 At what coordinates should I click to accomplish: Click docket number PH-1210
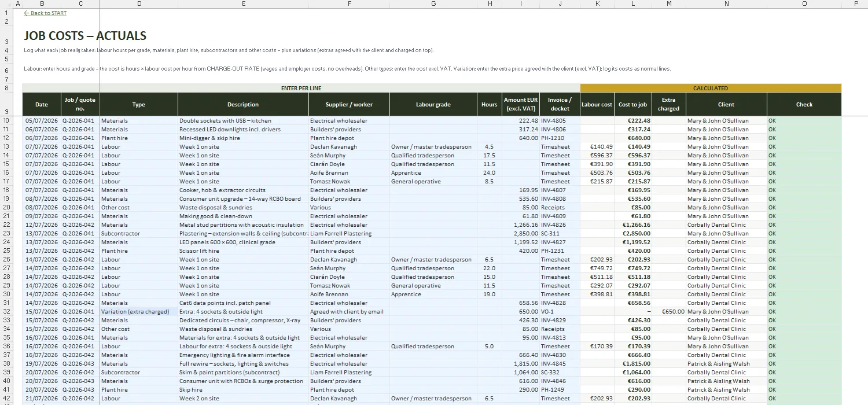click(560, 138)
